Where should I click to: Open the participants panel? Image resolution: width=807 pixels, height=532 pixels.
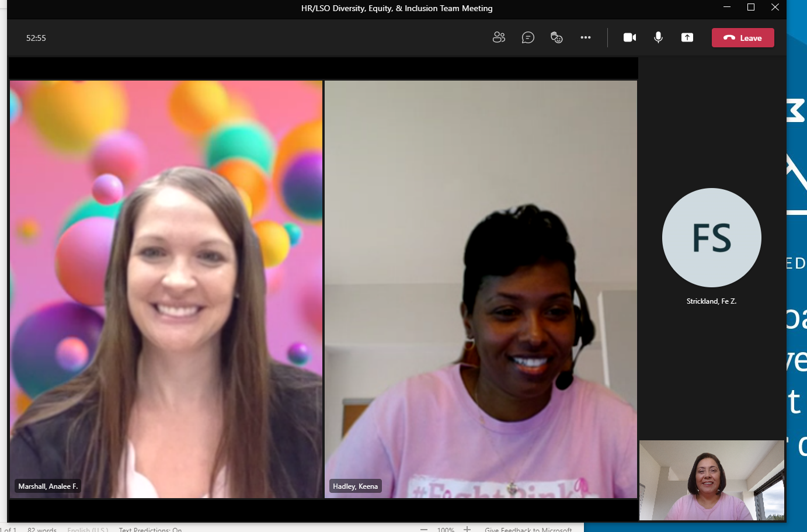(499, 37)
